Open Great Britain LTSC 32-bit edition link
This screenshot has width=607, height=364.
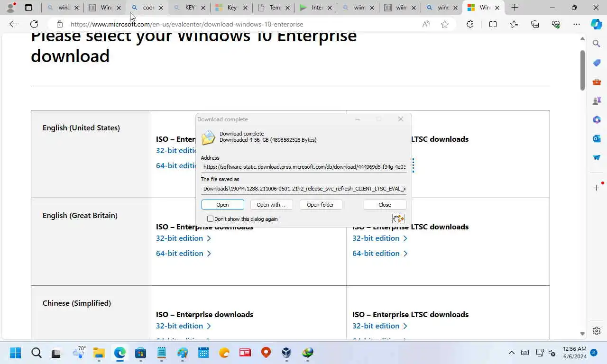tap(380, 238)
